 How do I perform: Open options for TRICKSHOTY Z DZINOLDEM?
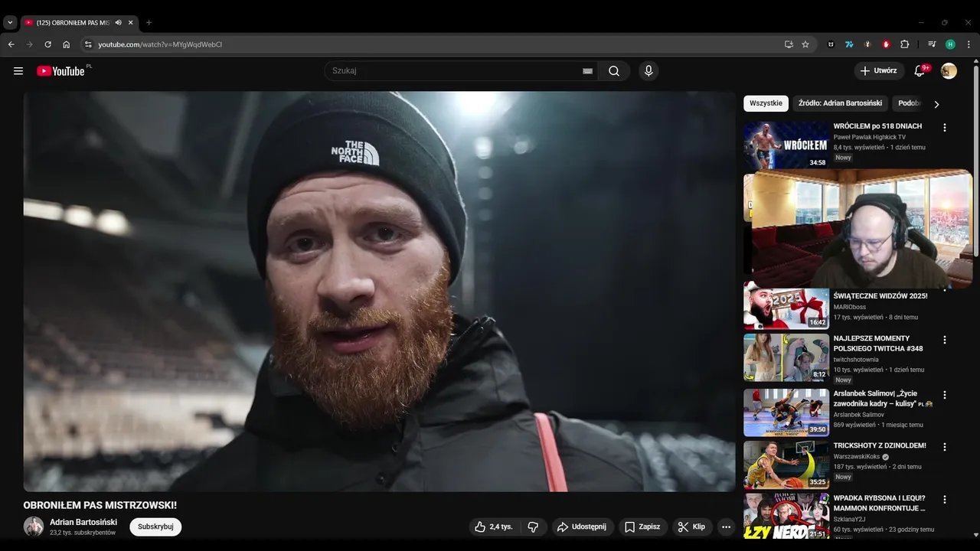[x=944, y=447]
